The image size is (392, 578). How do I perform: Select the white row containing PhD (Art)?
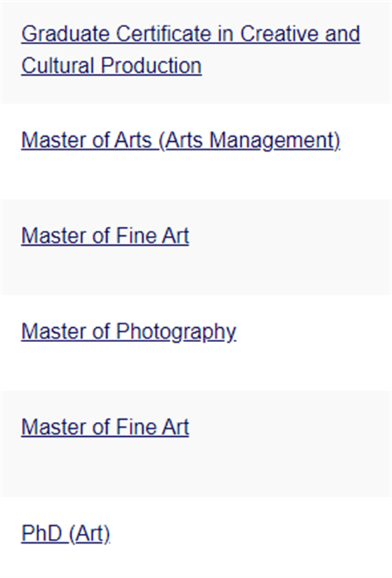196,537
